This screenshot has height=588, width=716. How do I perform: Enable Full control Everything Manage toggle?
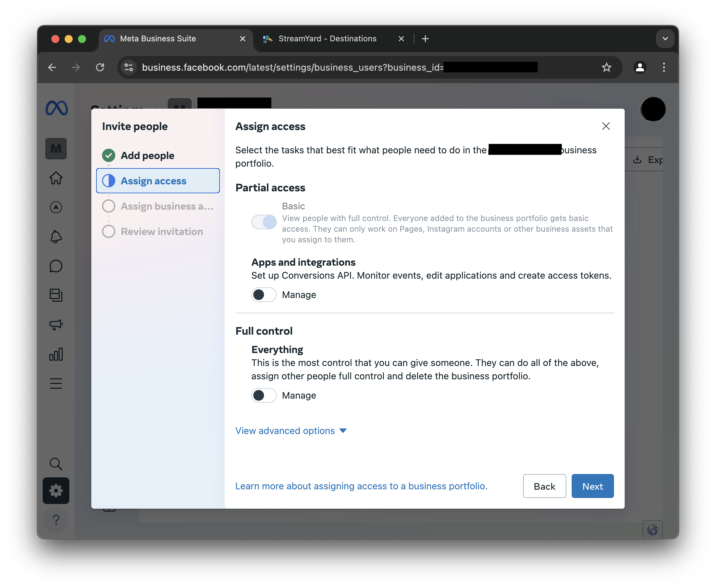point(264,395)
